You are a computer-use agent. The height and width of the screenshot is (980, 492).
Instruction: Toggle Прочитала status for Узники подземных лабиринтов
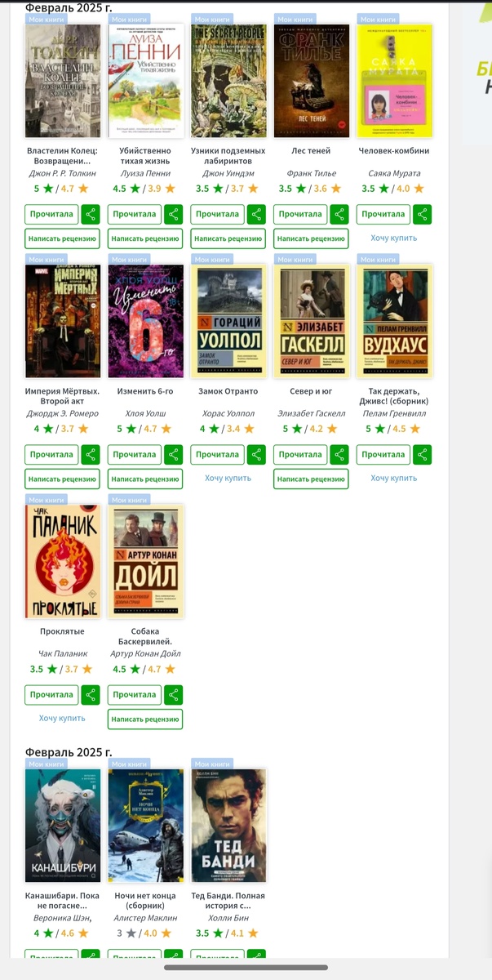(x=217, y=214)
